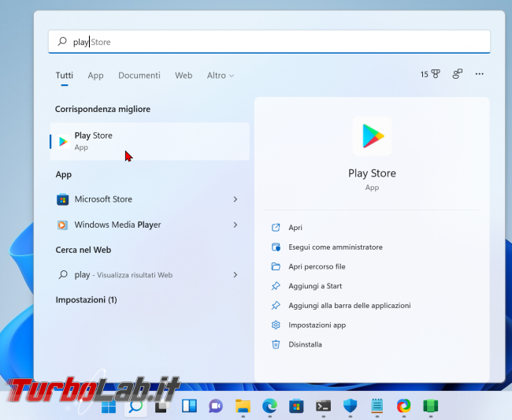This screenshot has height=420, width=512.
Task: Choose Apri percorso file
Action: [x=317, y=267]
